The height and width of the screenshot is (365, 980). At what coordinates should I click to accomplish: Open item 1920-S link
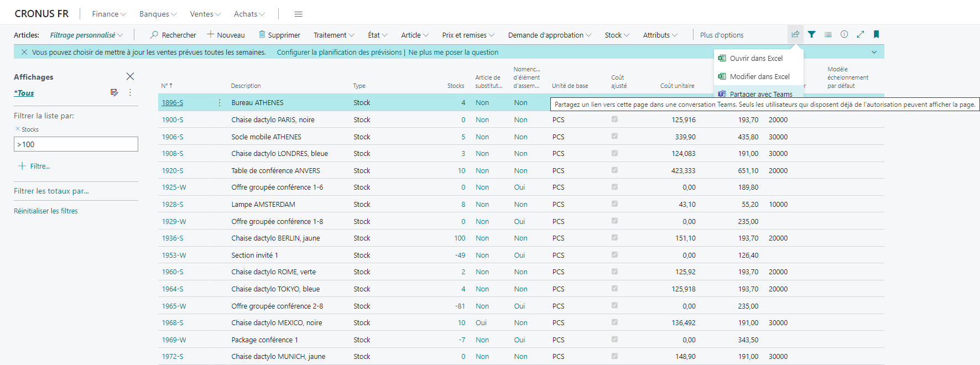pyautogui.click(x=173, y=170)
